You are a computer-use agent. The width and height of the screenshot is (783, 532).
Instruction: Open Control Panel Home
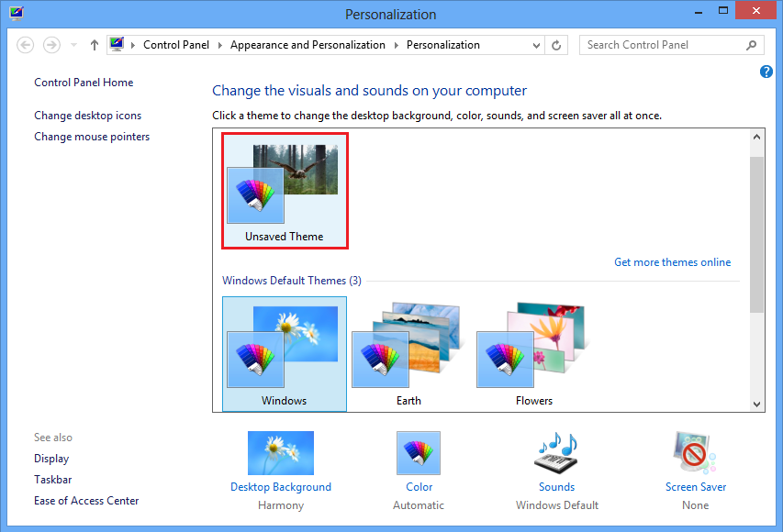tap(84, 83)
